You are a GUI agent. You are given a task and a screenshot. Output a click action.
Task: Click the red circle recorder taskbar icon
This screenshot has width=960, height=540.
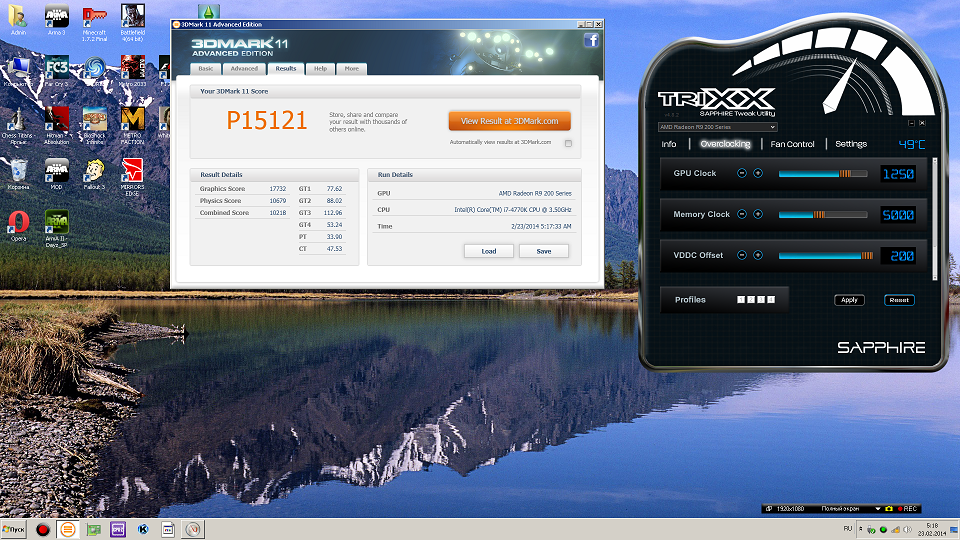42,530
